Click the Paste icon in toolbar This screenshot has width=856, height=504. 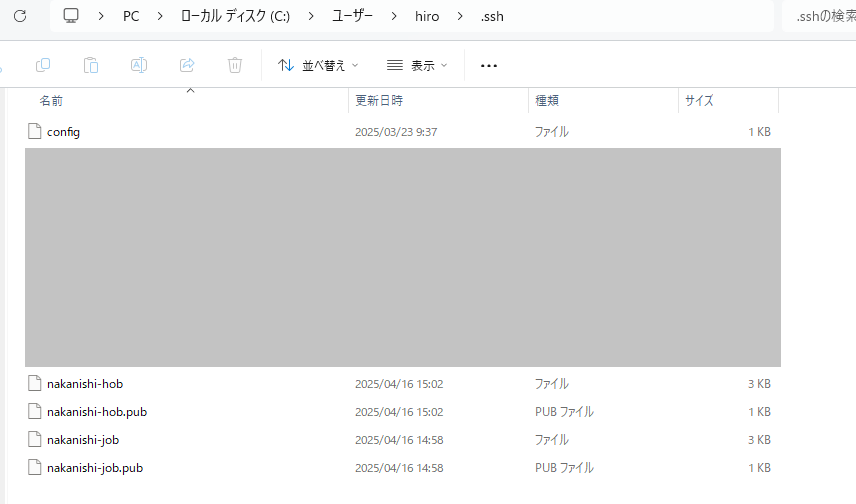coord(91,66)
